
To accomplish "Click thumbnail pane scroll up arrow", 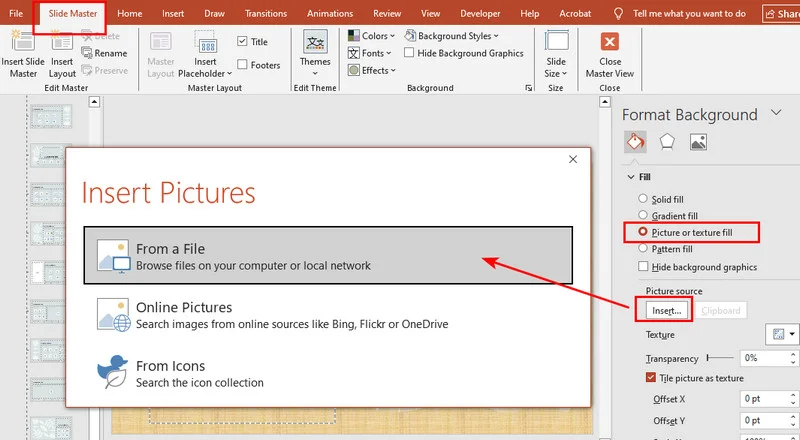I will [94, 102].
